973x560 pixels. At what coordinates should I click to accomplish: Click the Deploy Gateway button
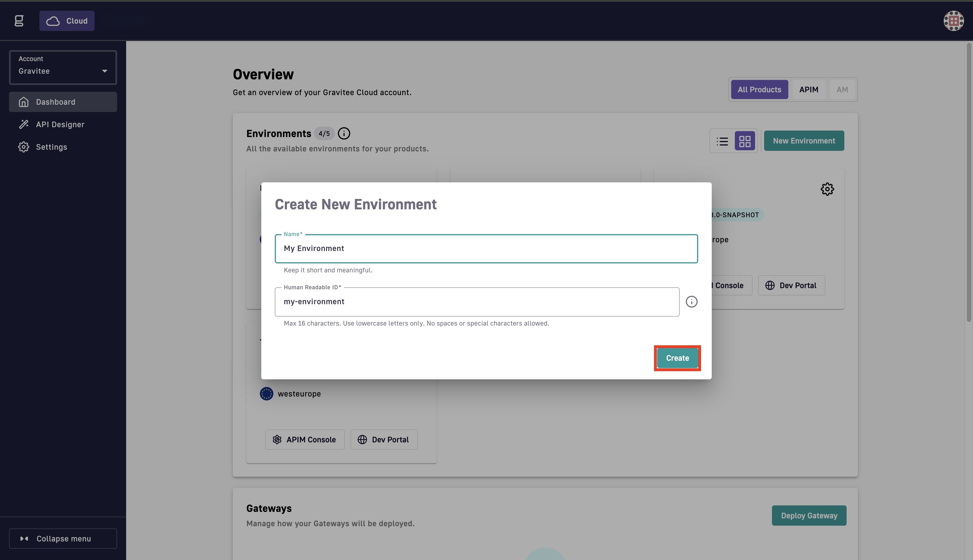click(x=809, y=516)
